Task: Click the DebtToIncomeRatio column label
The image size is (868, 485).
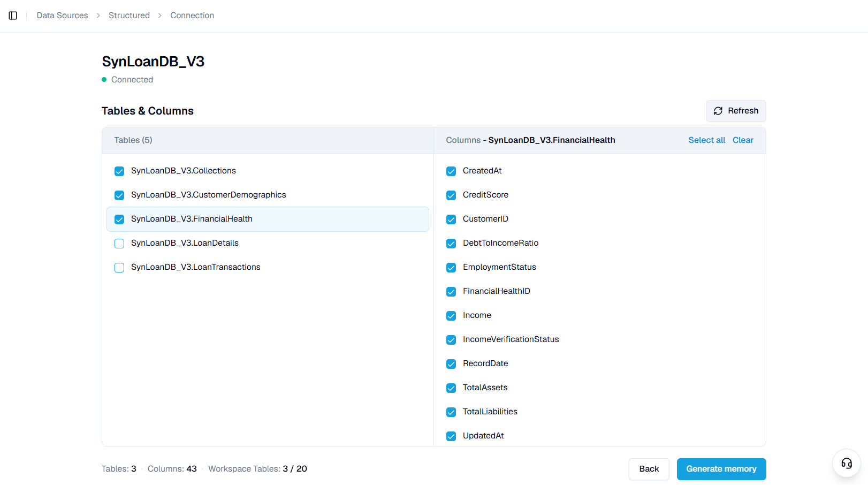Action: click(x=500, y=243)
